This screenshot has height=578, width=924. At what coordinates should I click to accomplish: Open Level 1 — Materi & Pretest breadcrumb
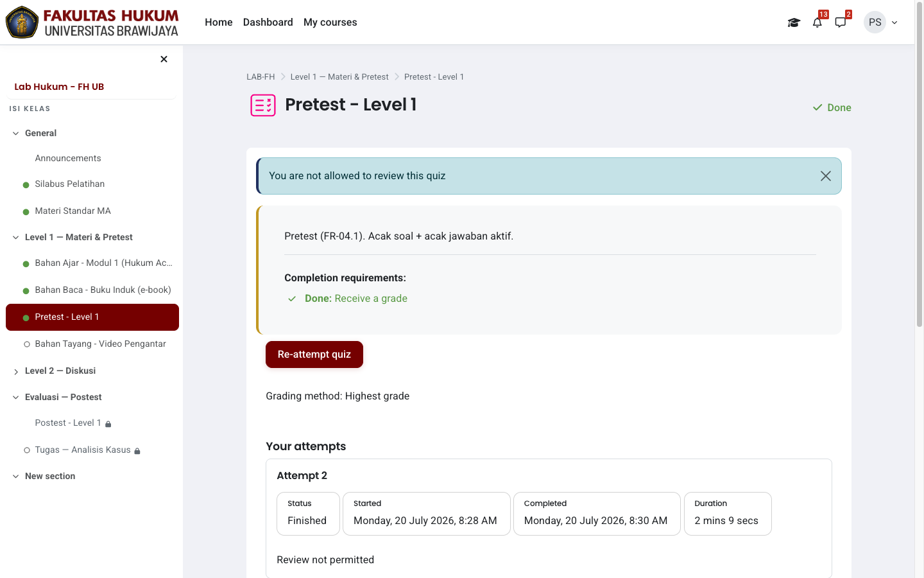tap(339, 77)
